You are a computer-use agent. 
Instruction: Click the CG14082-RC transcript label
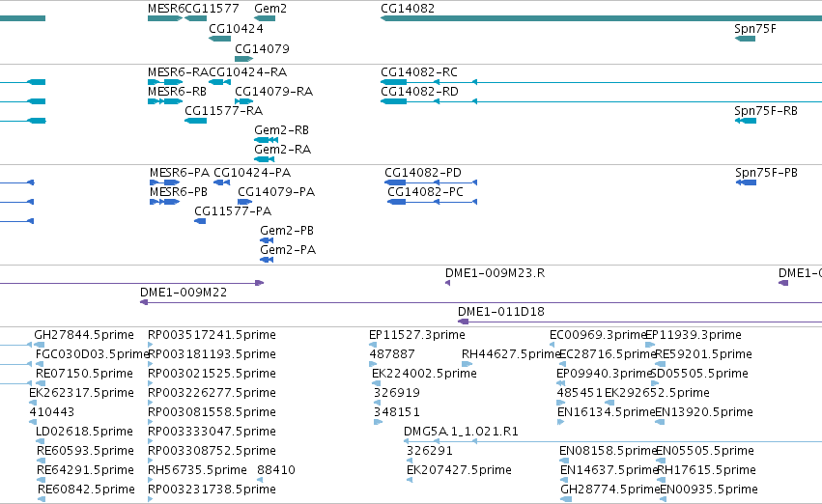tap(419, 71)
